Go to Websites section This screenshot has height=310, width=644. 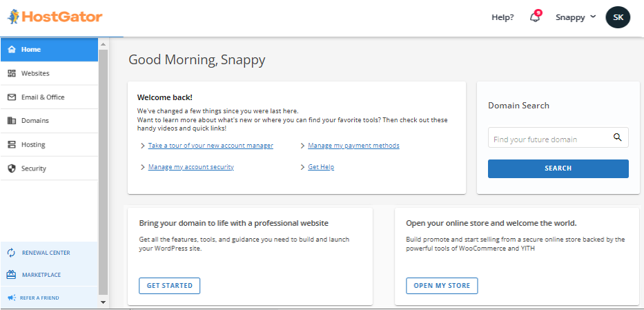(49, 73)
